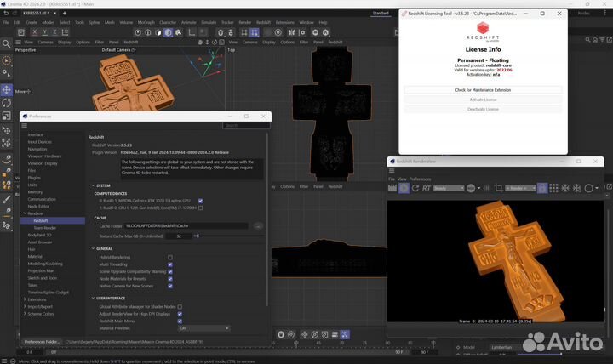Toggle X axis lock in top toolbar
Image resolution: width=613 pixels, height=364 pixels.
[34, 32]
